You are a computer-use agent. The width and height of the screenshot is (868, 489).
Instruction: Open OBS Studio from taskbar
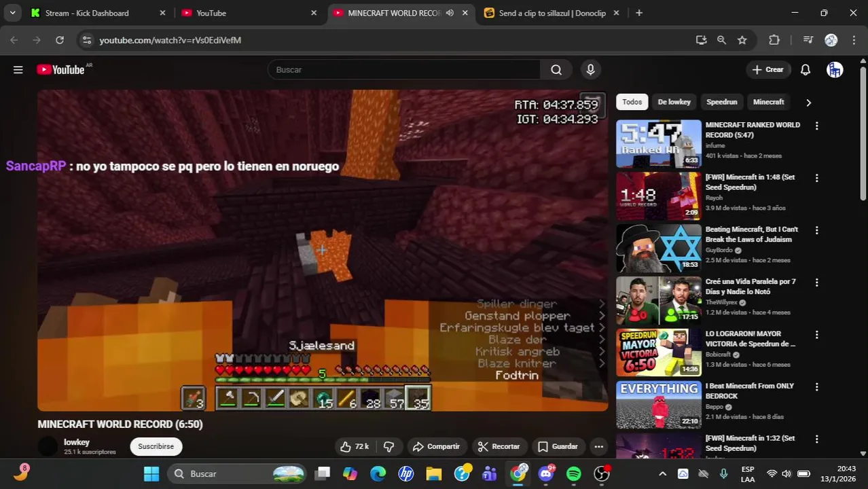coord(602,473)
